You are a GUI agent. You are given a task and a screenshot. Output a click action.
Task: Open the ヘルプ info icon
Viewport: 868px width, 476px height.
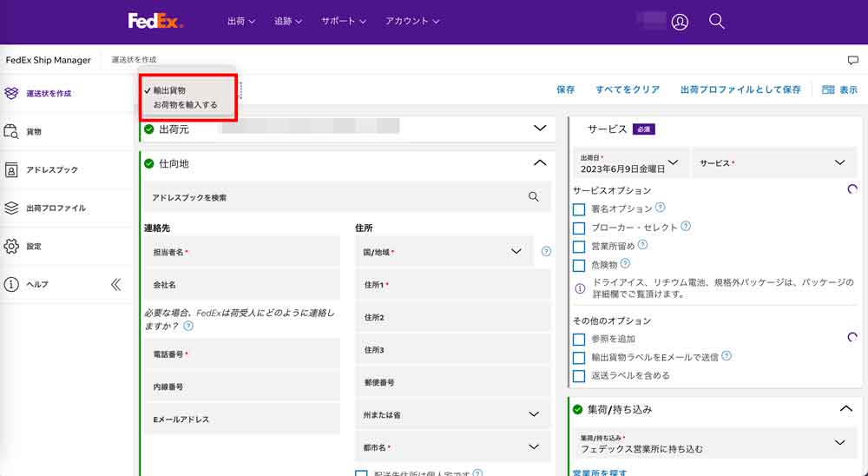tap(11, 284)
